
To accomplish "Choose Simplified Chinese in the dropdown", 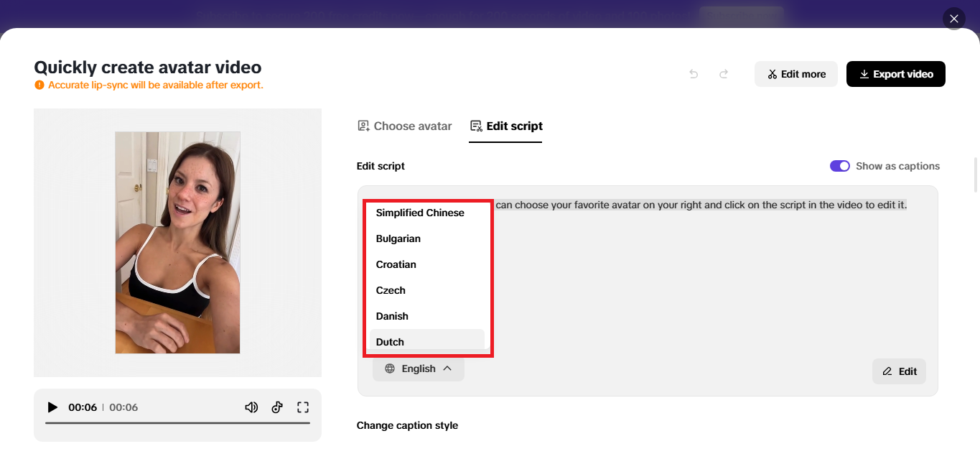I will tap(420, 213).
